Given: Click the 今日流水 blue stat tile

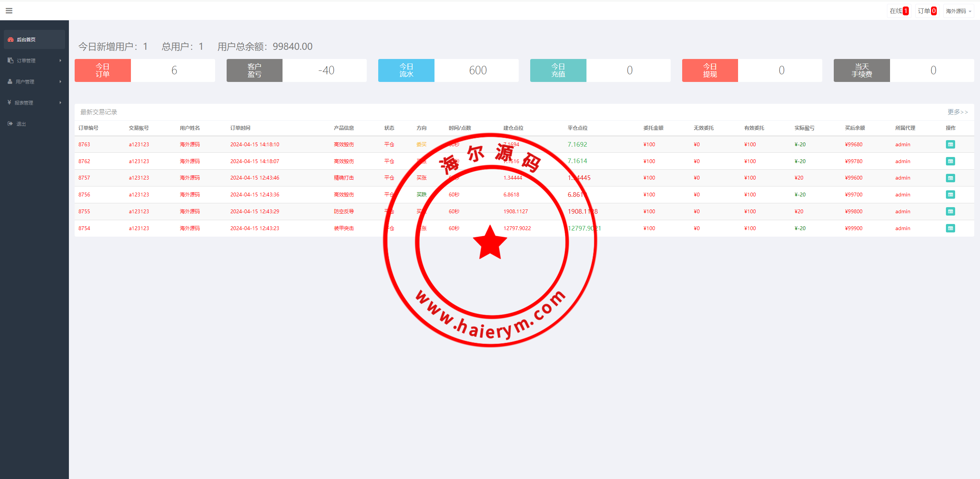Looking at the screenshot, I should tap(406, 70).
